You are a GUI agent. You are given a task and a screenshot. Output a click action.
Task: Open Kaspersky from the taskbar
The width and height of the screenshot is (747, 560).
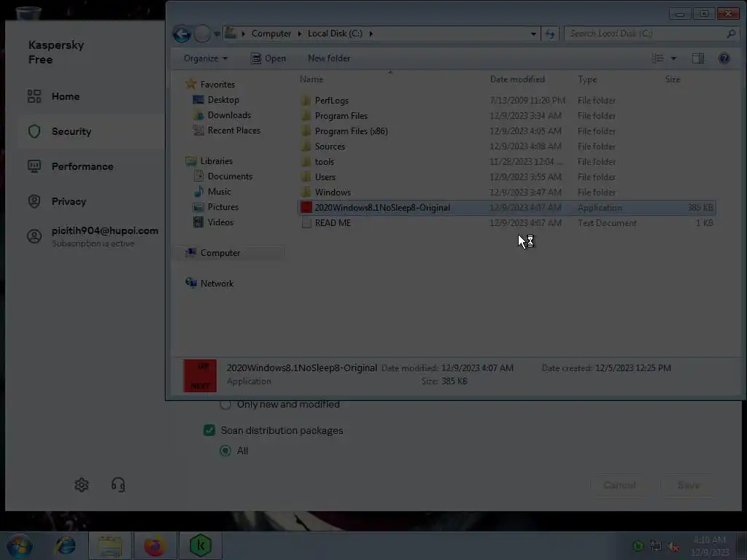point(200,545)
